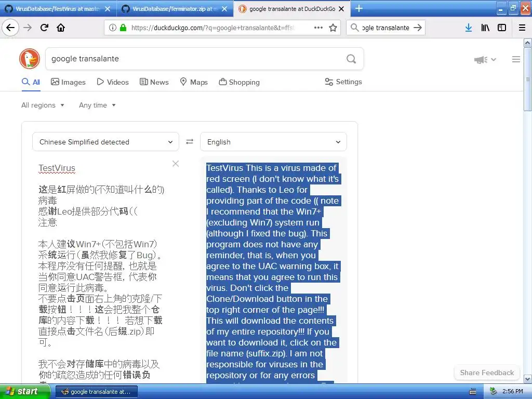Clear the source text with X icon

tap(176, 164)
